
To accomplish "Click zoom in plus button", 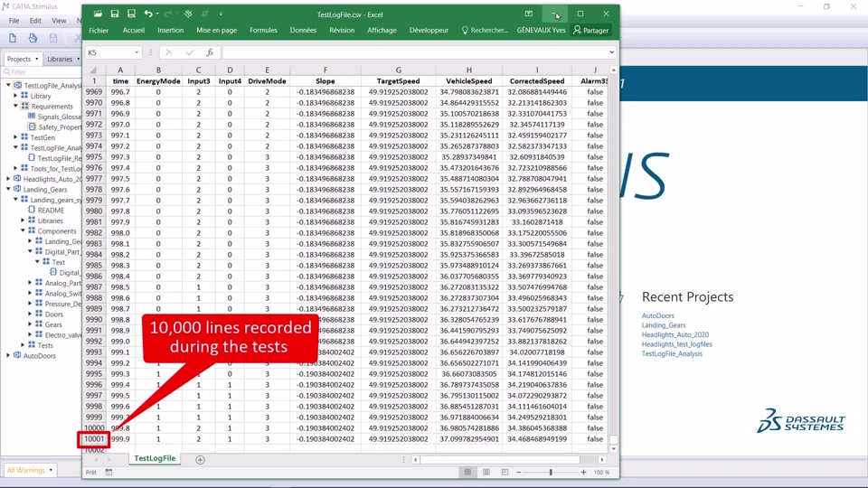I will tap(583, 473).
